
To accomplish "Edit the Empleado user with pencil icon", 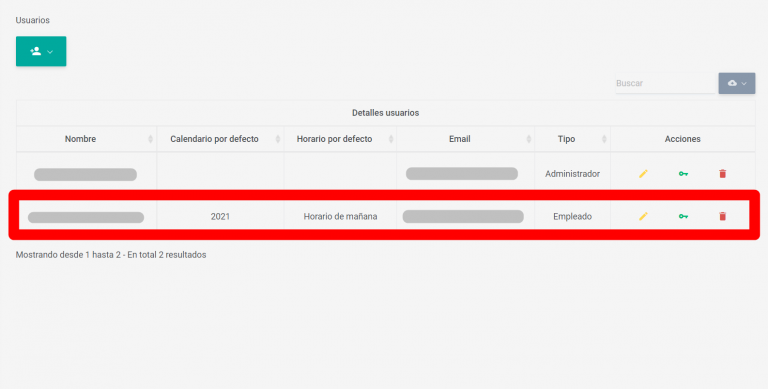I will click(643, 216).
